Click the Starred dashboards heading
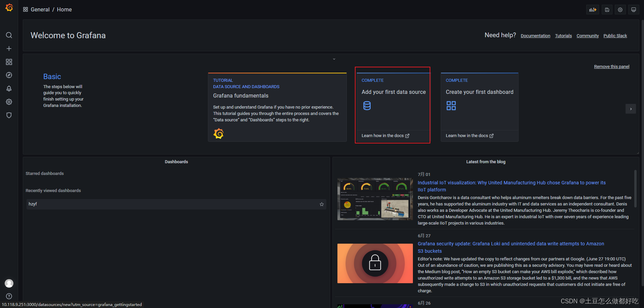The width and height of the screenshot is (644, 308). click(45, 174)
